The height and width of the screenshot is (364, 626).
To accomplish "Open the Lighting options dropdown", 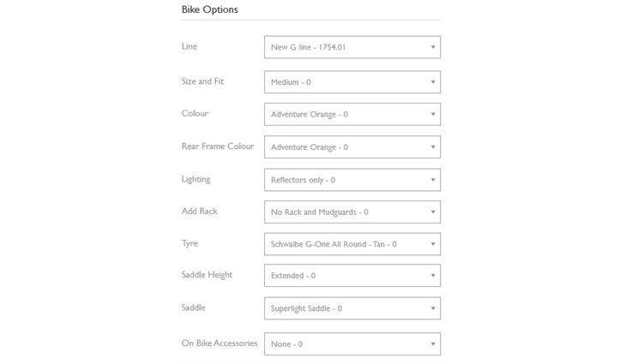I will tap(352, 180).
